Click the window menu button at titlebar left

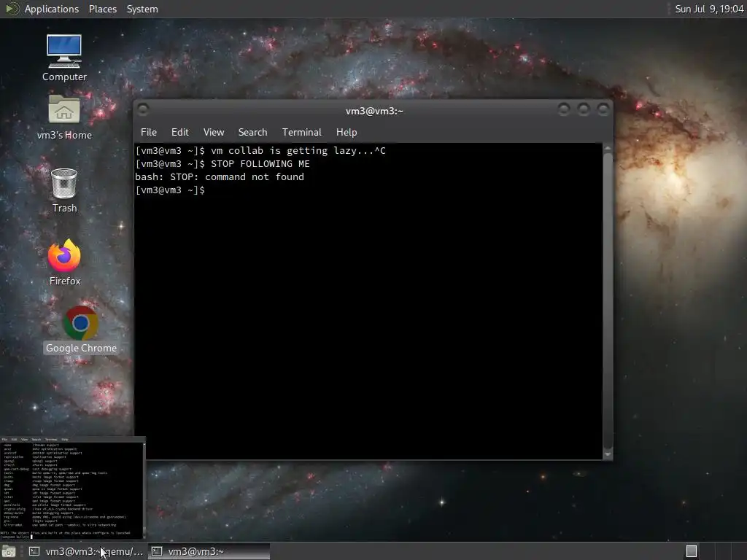[x=143, y=109]
